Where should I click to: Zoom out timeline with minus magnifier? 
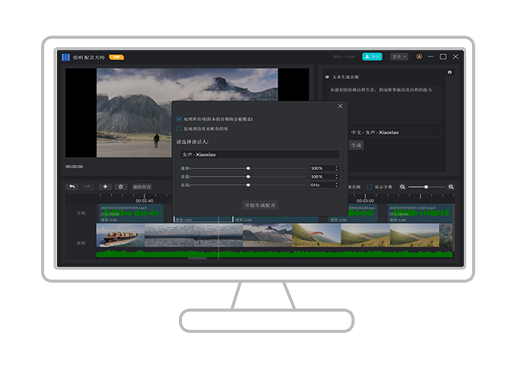pyautogui.click(x=402, y=187)
